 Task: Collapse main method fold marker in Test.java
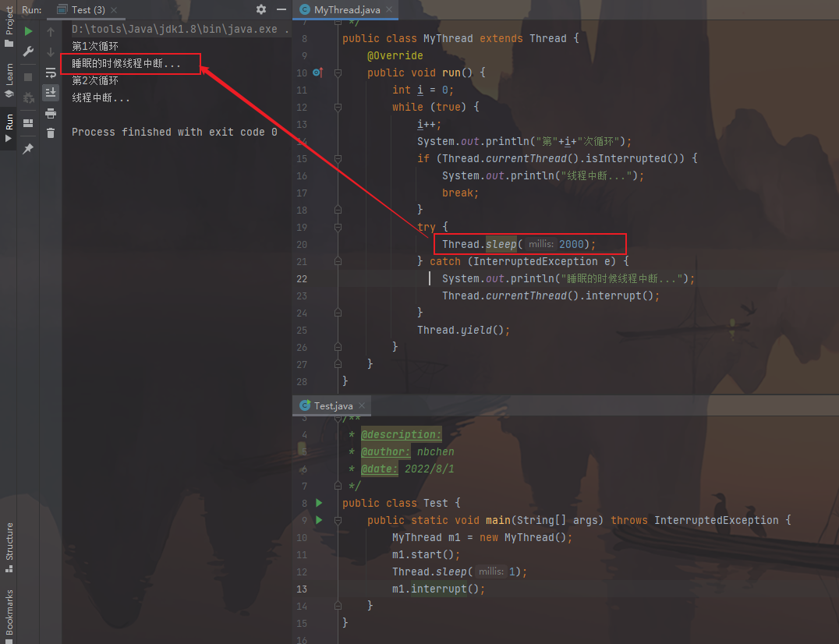pos(338,520)
